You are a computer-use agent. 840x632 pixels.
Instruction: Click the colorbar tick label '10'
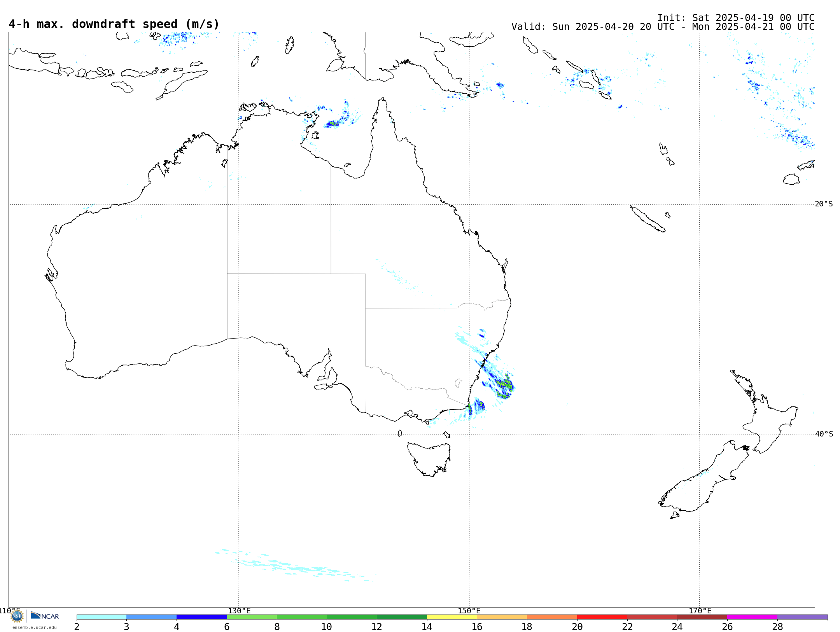[327, 627]
